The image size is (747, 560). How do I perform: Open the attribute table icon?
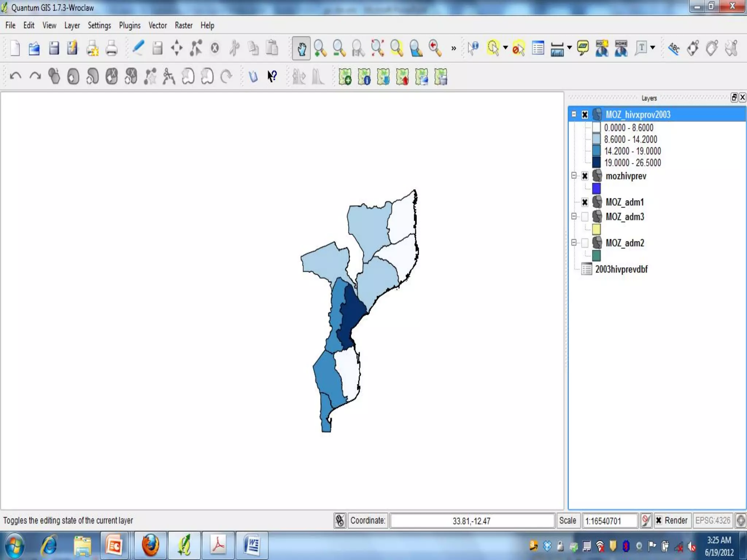(538, 48)
